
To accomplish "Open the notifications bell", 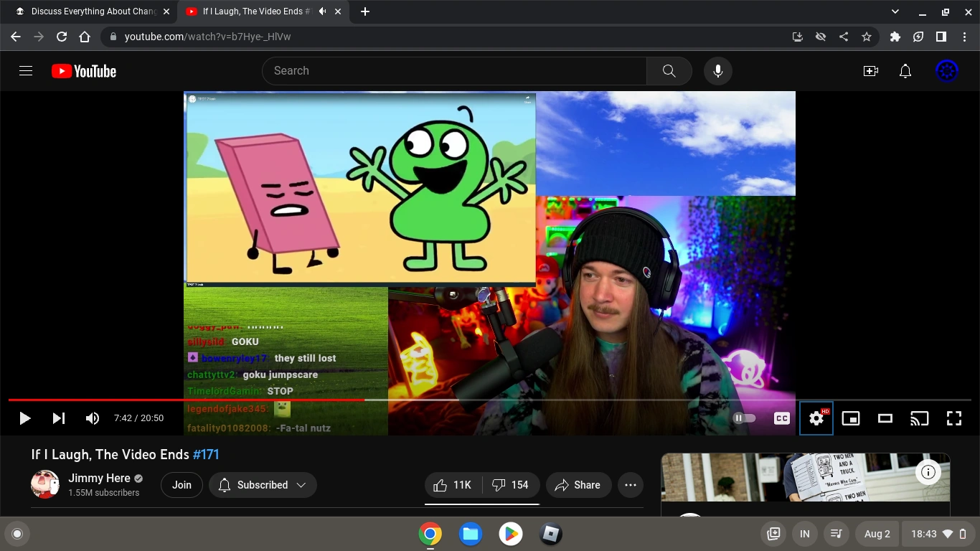I will pyautogui.click(x=905, y=71).
